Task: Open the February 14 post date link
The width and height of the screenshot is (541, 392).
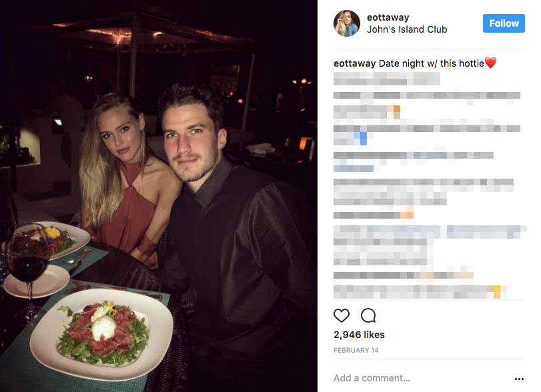Action: pos(356,350)
